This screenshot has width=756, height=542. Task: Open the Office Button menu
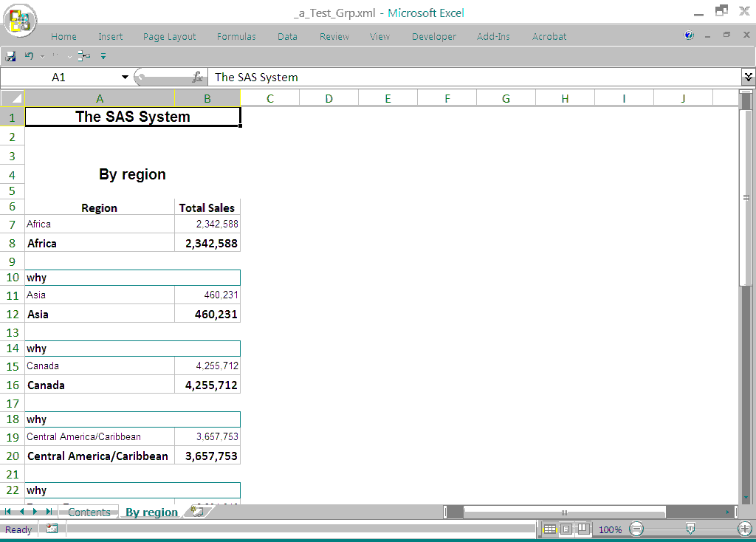click(x=20, y=20)
